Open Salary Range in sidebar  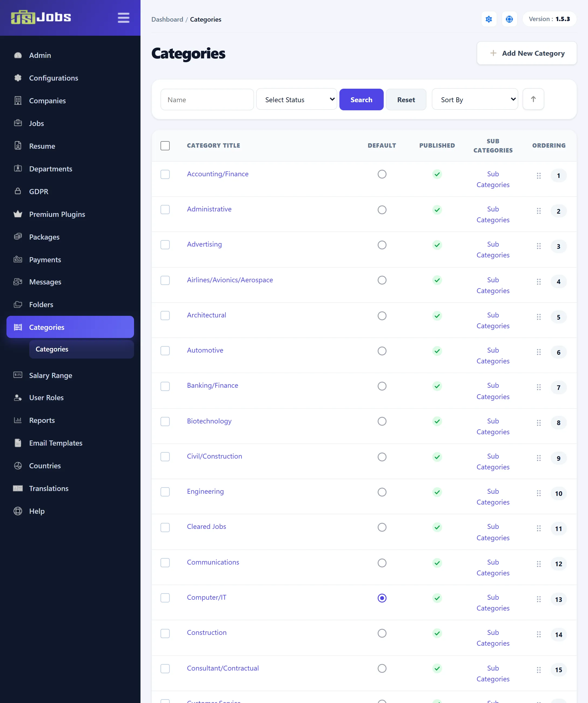coord(70,376)
